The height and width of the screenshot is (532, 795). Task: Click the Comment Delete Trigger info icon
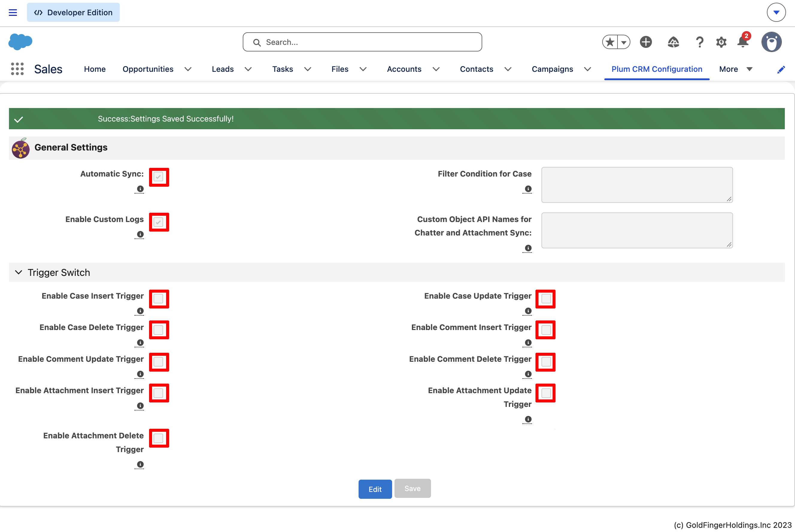[x=528, y=374]
